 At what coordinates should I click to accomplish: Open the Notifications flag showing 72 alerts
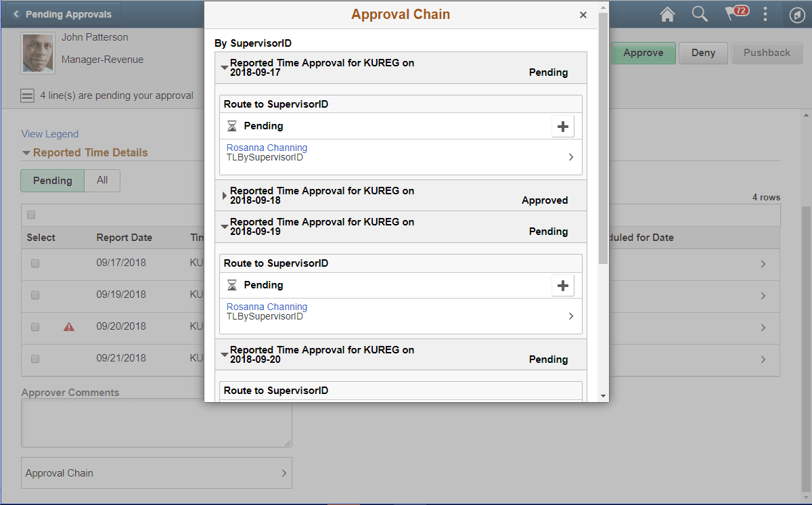pos(735,14)
